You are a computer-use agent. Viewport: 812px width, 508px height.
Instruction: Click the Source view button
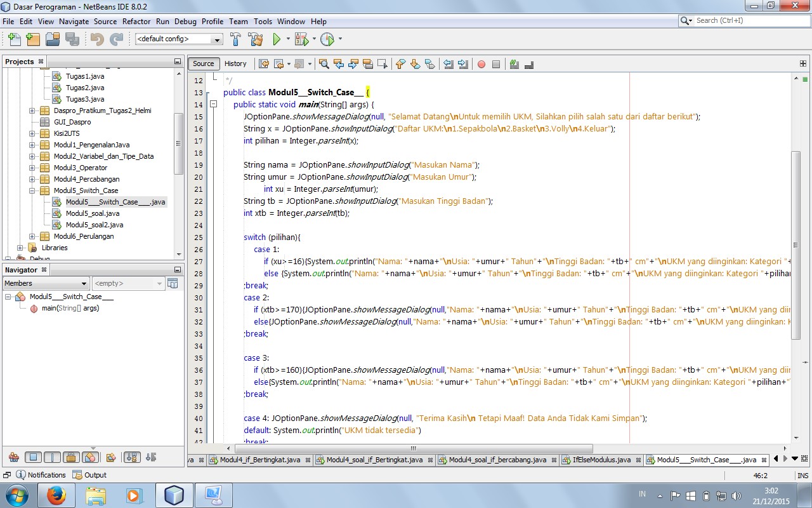(x=204, y=63)
